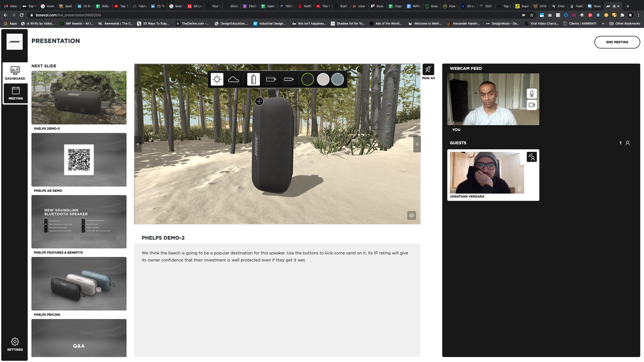Image resolution: width=644 pixels, height=362 pixels.
Task: Open Settings from sidebar
Action: click(x=15, y=344)
